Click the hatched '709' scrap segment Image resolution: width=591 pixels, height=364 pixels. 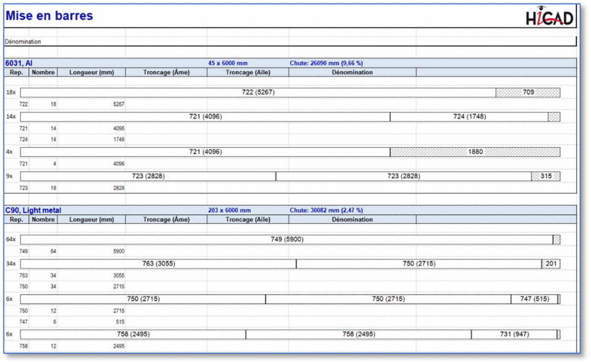coord(528,92)
